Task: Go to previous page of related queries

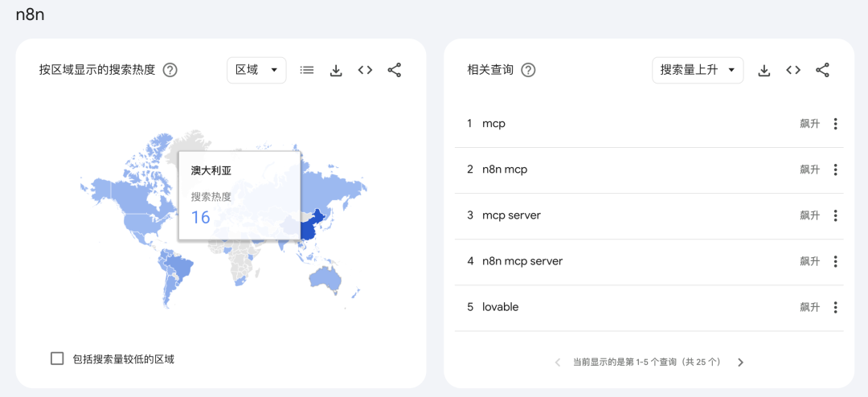Action: click(x=558, y=362)
